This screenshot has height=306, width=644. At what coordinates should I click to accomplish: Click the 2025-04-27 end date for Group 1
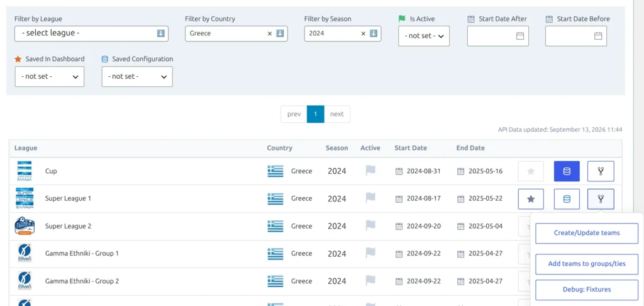click(x=486, y=253)
